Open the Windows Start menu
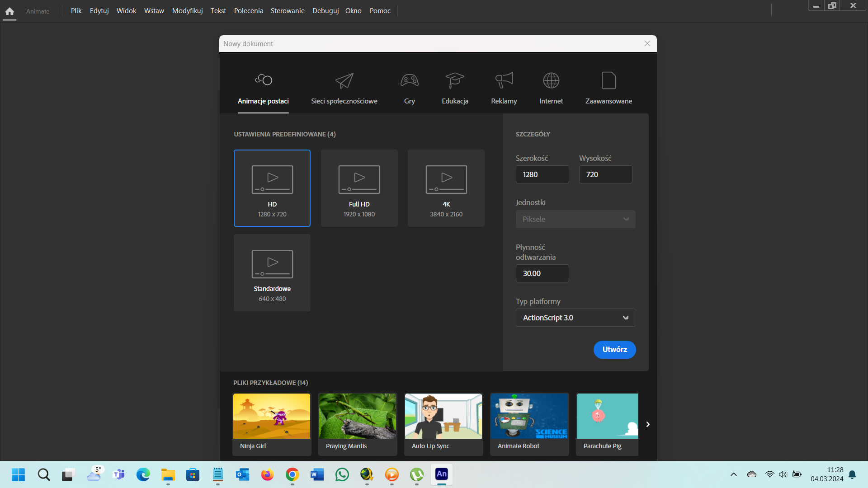Image resolution: width=868 pixels, height=488 pixels. [19, 474]
